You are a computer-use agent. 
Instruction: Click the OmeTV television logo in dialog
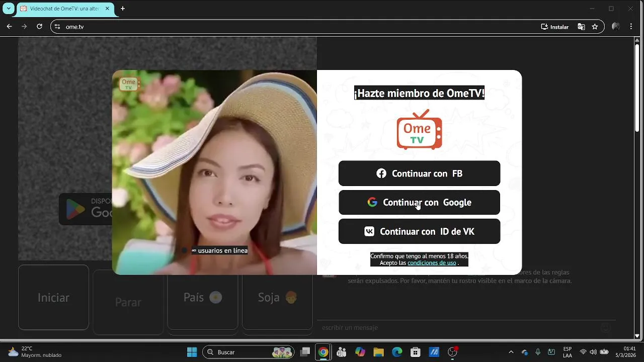(x=419, y=130)
